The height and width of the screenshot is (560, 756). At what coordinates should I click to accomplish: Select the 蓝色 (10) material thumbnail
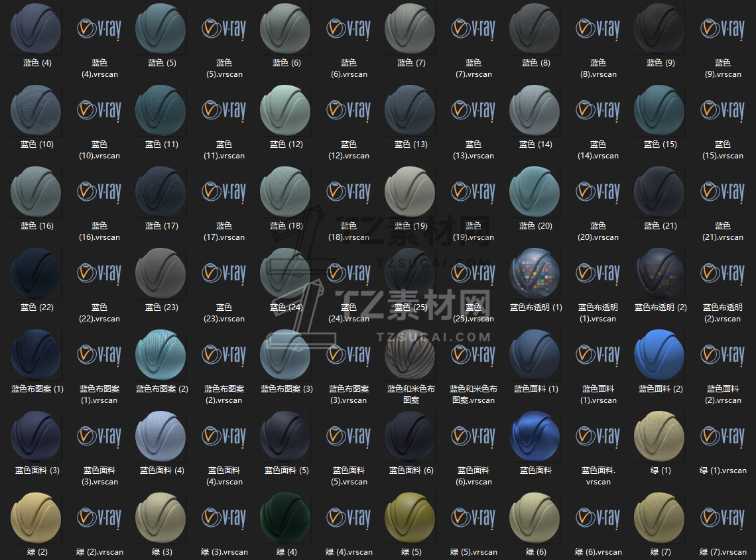pyautogui.click(x=36, y=111)
